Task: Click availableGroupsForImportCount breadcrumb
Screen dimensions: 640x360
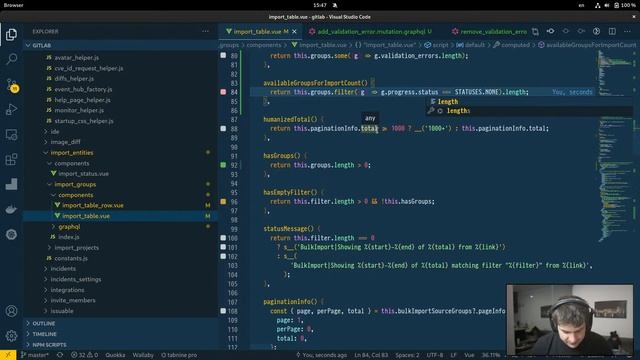Action: coord(587,45)
